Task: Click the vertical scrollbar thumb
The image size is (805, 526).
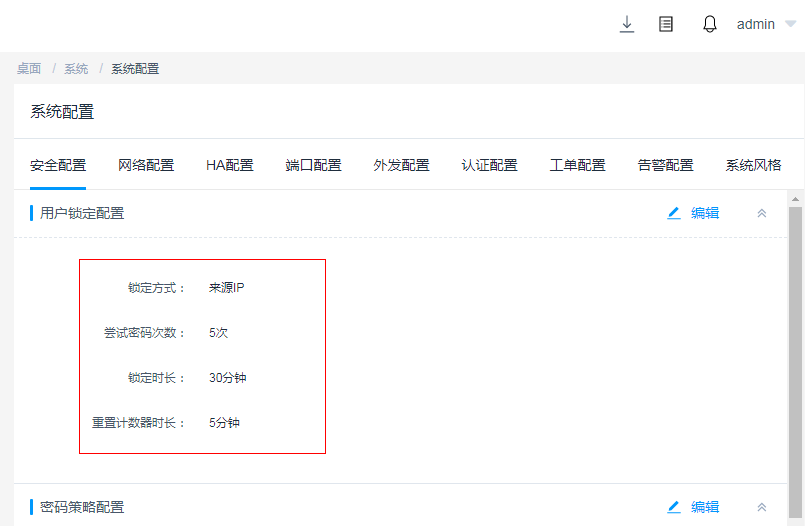Action: [x=795, y=362]
